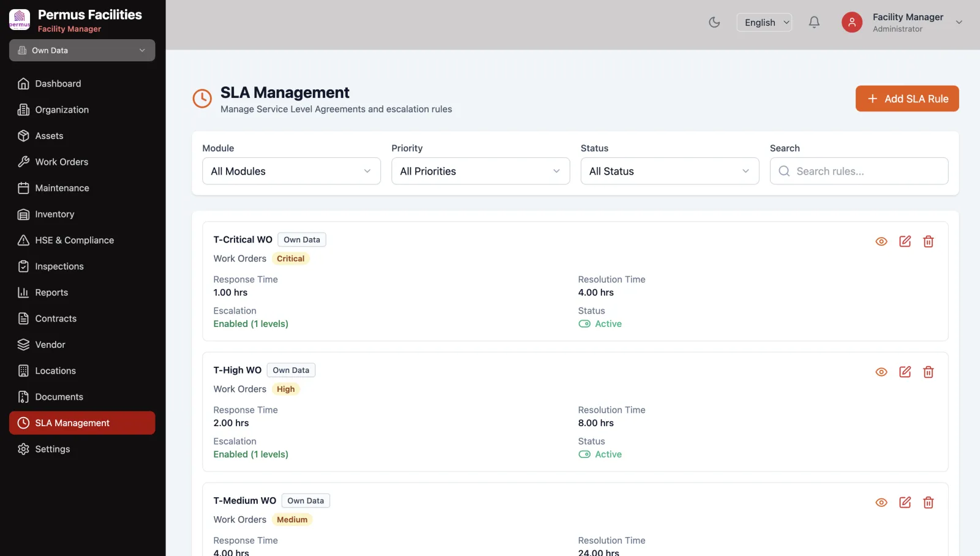Open the All Status filter dropdown
980x556 pixels.
tap(670, 171)
